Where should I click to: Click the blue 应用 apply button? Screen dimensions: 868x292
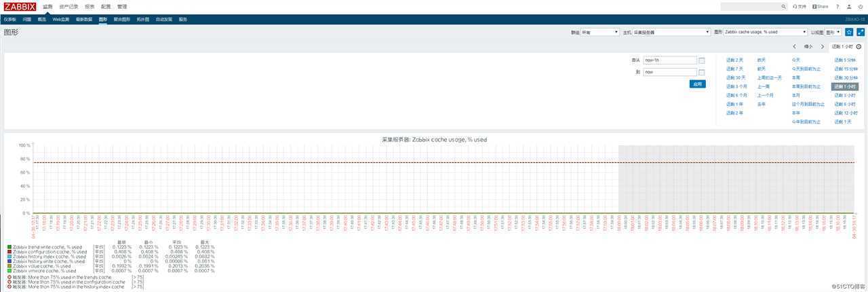tap(696, 84)
